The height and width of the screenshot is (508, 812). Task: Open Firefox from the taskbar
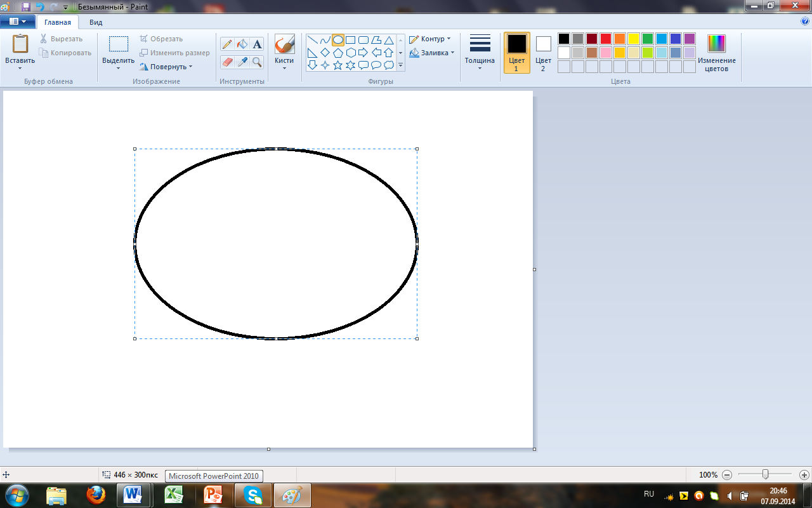96,495
